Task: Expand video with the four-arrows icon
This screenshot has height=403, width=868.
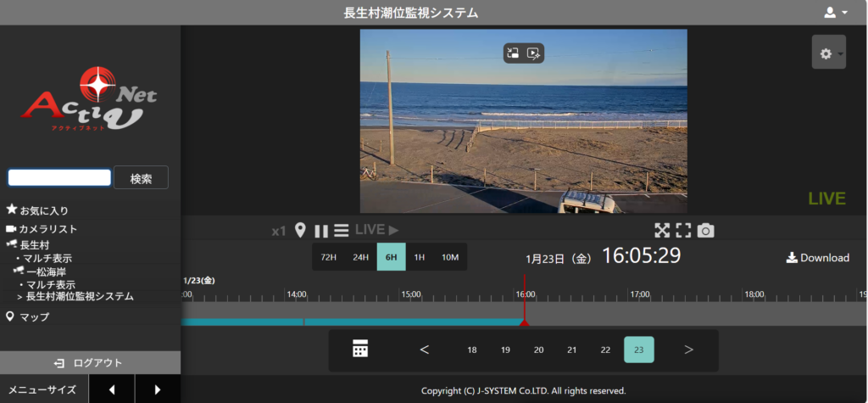Action: [662, 230]
